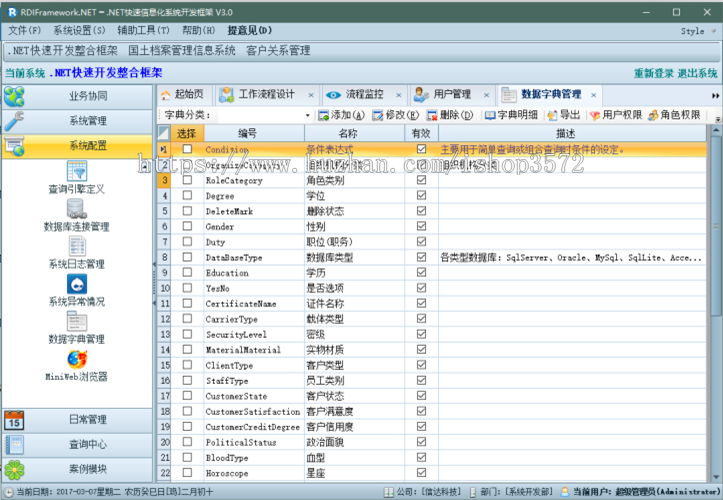Click the 日常管理 calendar icon
Image resolution: width=723 pixels, height=500 pixels.
[14, 420]
